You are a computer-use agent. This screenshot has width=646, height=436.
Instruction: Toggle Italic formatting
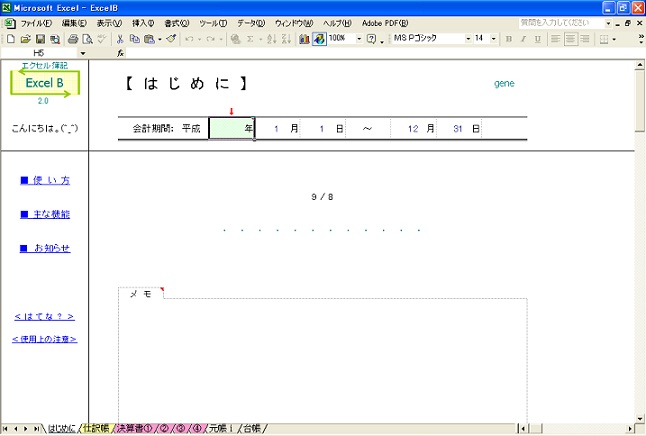523,39
